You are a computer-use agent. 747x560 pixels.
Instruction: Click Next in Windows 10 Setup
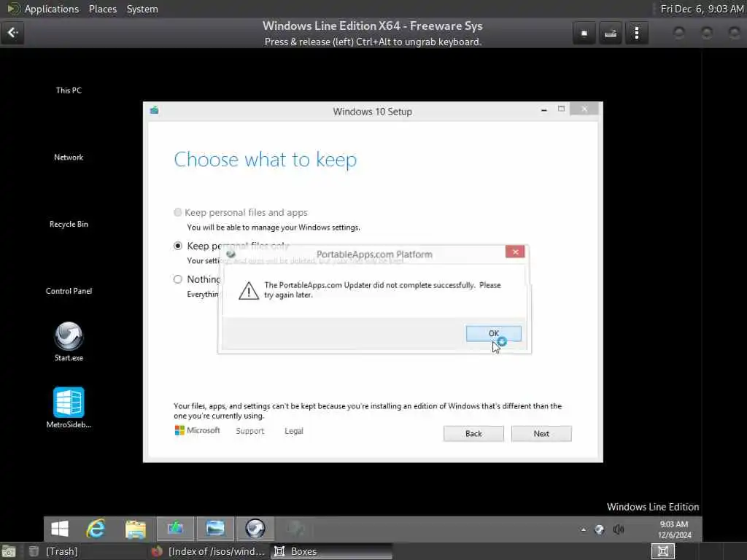541,433
